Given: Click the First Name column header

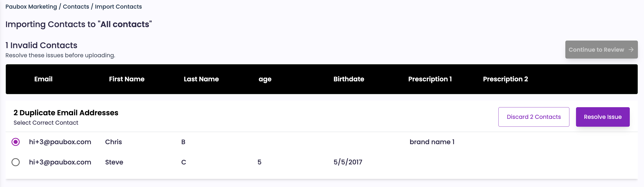Looking at the screenshot, I should coord(127,79).
